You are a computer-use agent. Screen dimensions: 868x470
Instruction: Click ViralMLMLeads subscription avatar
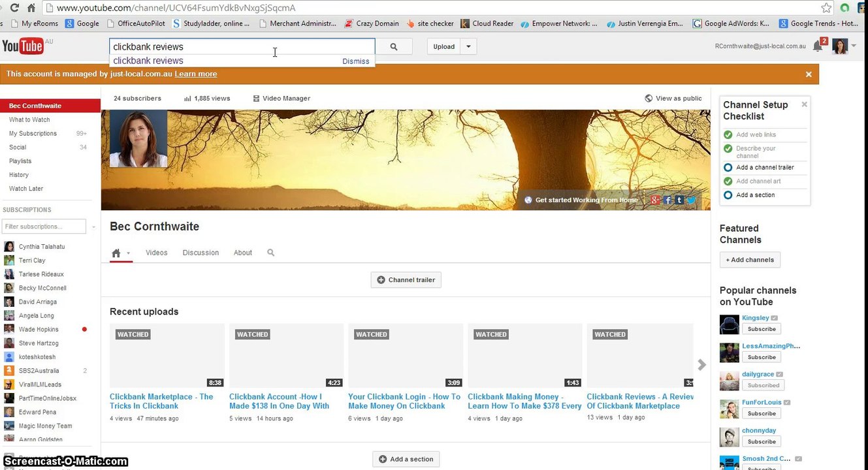9,384
